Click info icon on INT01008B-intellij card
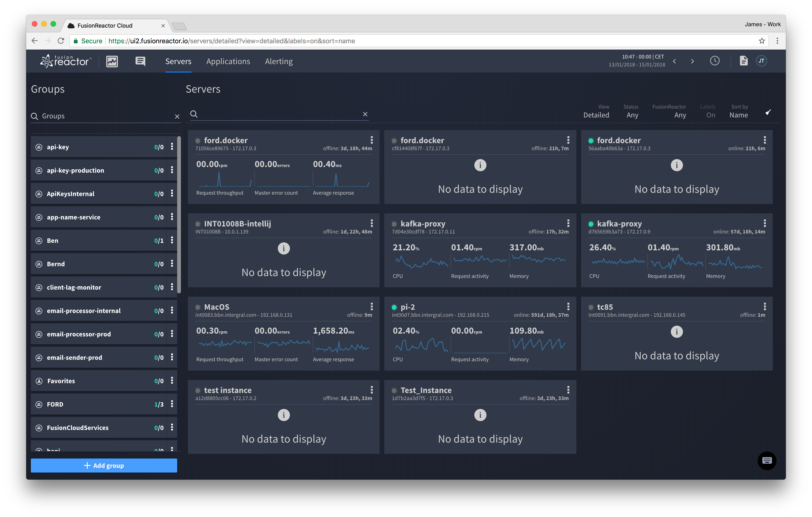Viewport: 812px width, 517px height. click(x=284, y=248)
